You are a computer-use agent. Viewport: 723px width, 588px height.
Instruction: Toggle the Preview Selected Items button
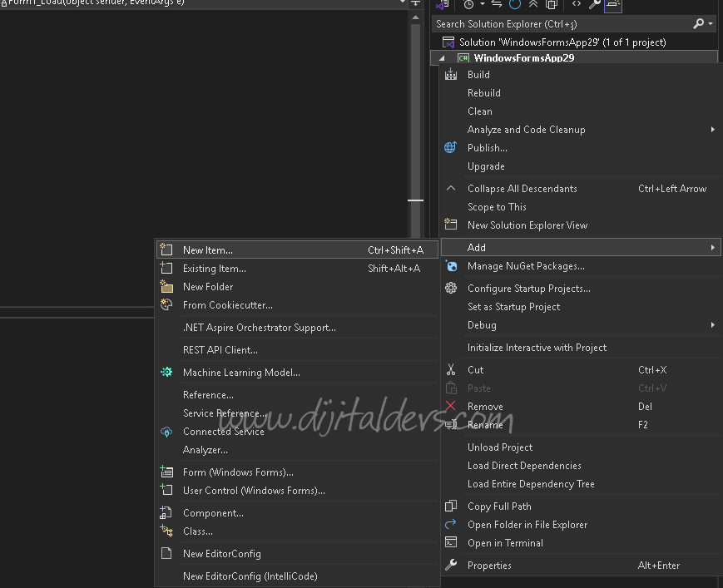pos(614,5)
